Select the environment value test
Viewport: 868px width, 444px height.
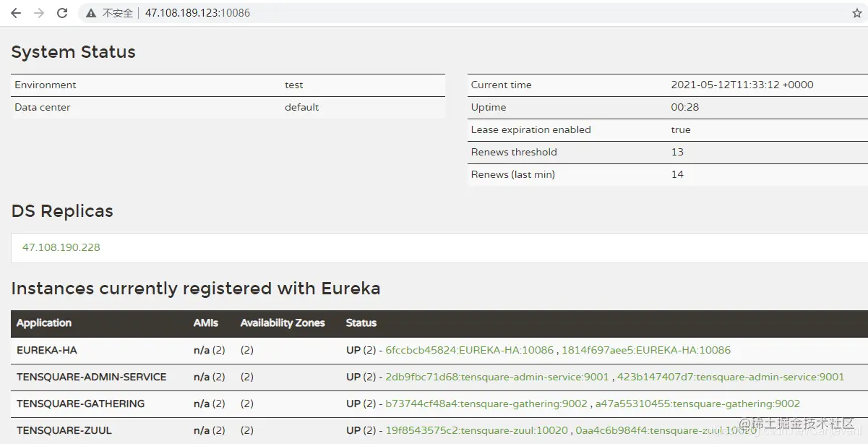click(294, 85)
